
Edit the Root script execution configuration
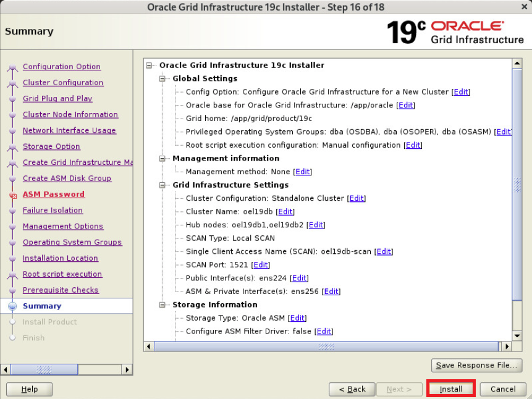coord(413,145)
